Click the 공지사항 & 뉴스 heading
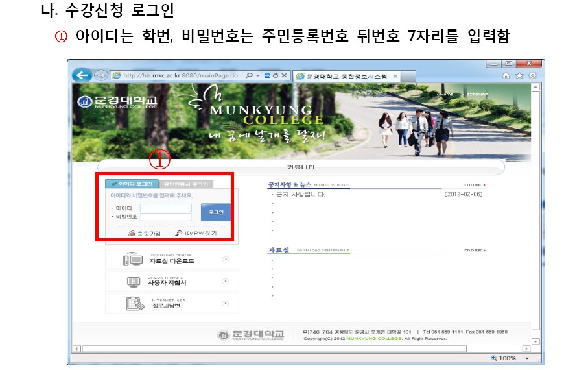The height and width of the screenshot is (370, 588). click(290, 184)
